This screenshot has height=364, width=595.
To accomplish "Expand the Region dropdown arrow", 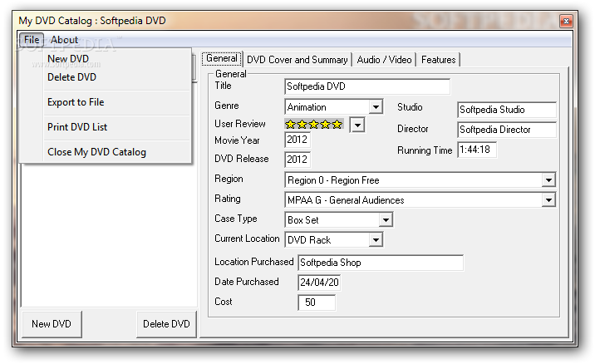I will click(x=548, y=180).
